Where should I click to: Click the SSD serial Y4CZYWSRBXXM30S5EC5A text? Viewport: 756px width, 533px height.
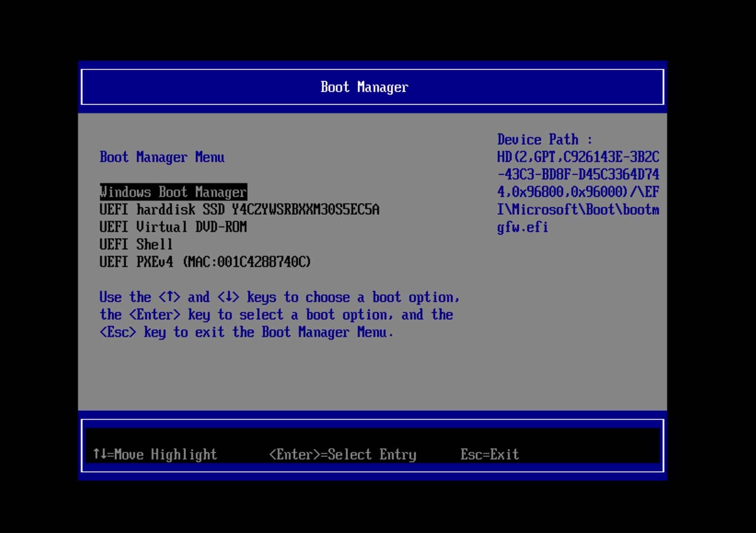(x=305, y=209)
